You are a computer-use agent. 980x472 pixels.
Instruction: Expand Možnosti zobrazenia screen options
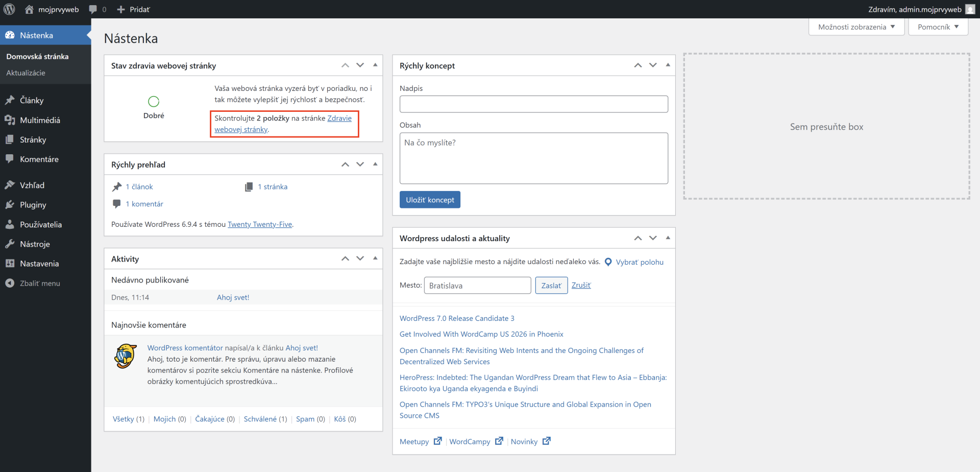[x=856, y=27]
